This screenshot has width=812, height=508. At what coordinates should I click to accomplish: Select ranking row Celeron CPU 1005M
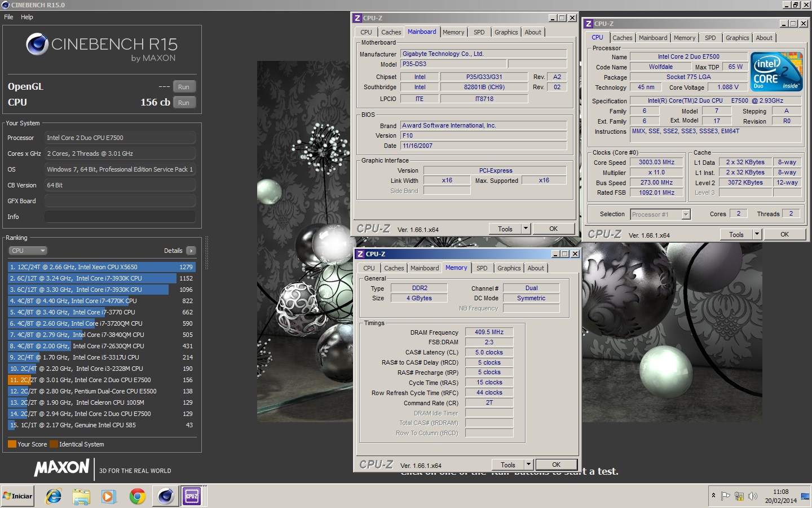coord(101,402)
